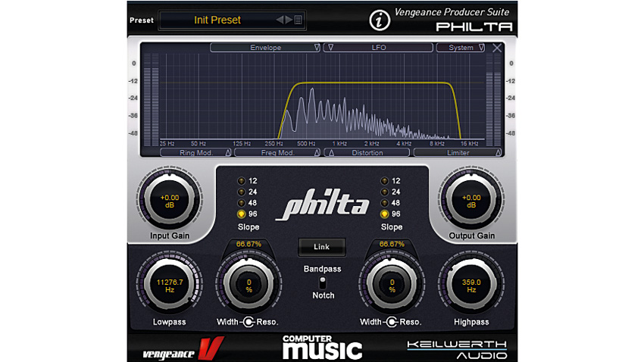Open the Init Preset selector
The width and height of the screenshot is (644, 362).
coord(232,20)
